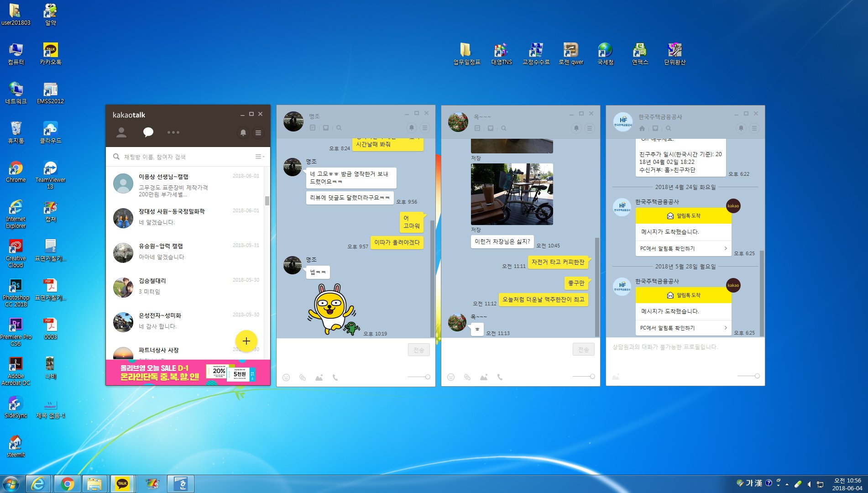This screenshot has width=868, height=493.
Task: Open the TeamViewer 13 desktop shortcut
Action: pos(50,175)
